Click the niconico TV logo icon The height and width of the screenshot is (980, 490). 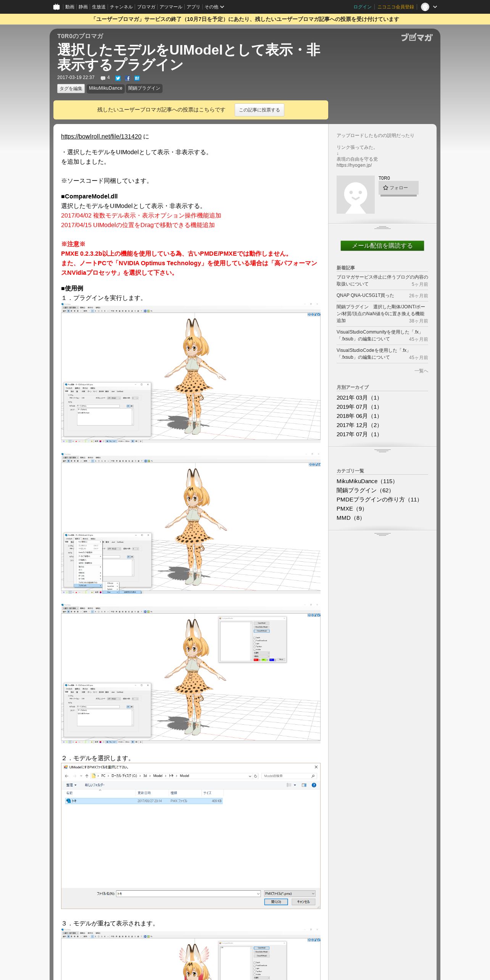pyautogui.click(x=56, y=7)
